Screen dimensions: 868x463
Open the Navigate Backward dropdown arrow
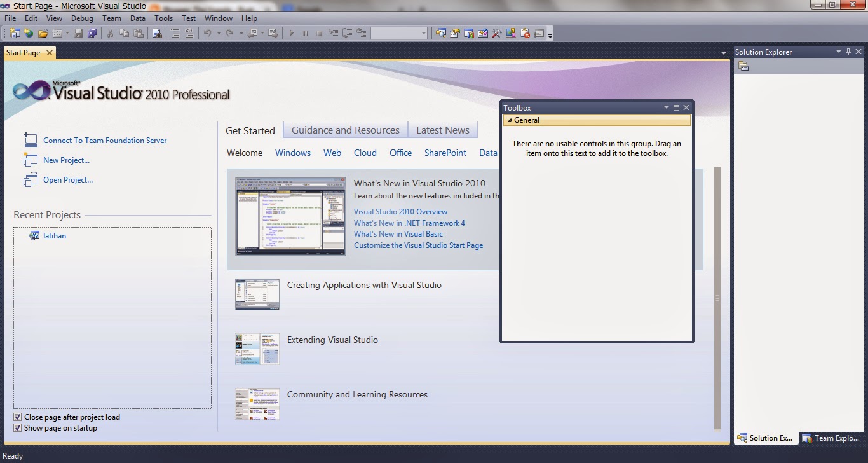[x=261, y=33]
